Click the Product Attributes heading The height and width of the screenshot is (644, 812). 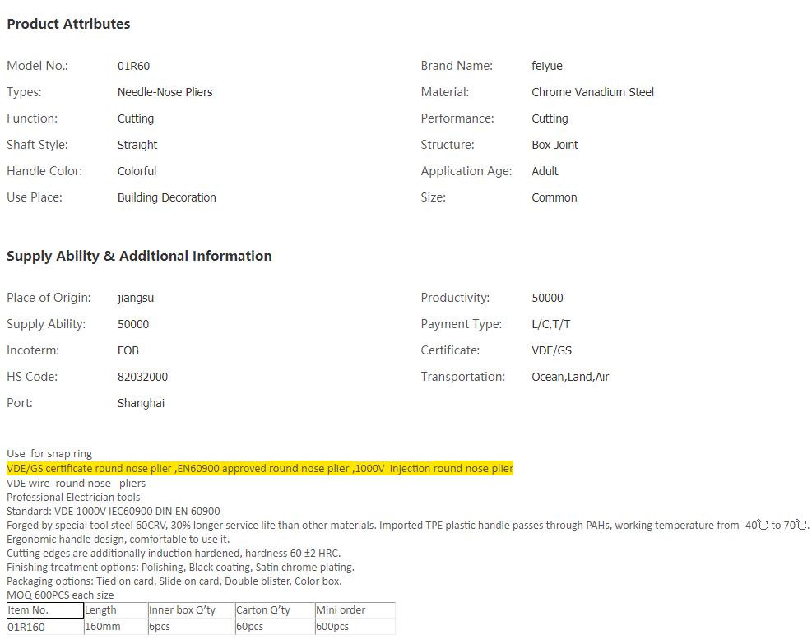(x=68, y=25)
